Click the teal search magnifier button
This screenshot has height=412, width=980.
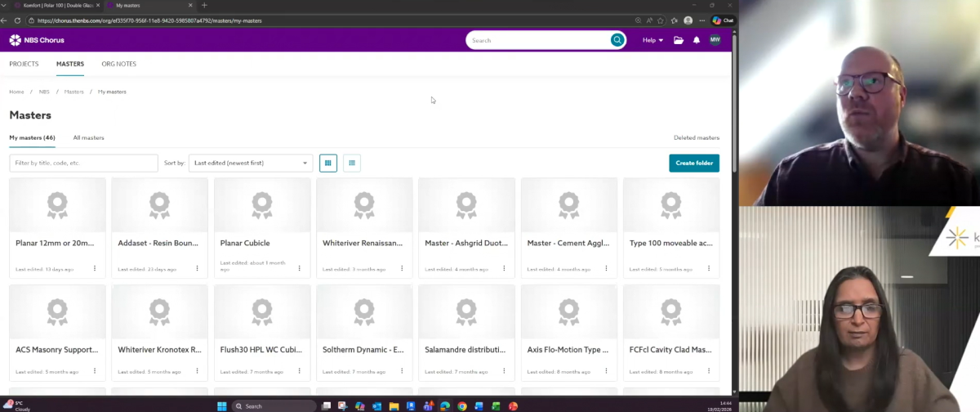coord(617,40)
